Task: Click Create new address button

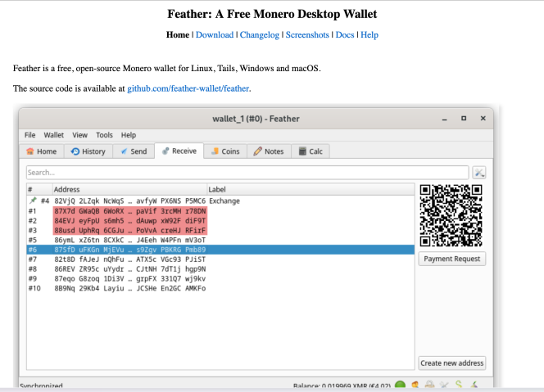Action: pyautogui.click(x=451, y=363)
